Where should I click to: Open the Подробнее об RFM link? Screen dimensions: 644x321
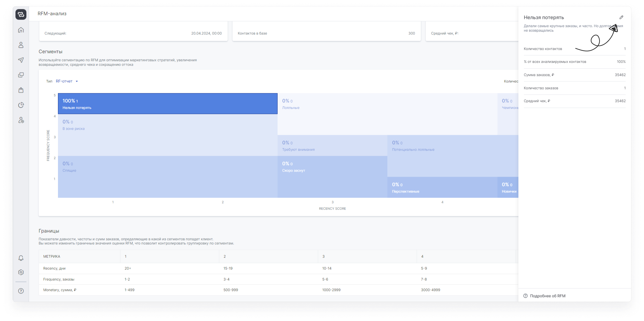click(548, 296)
